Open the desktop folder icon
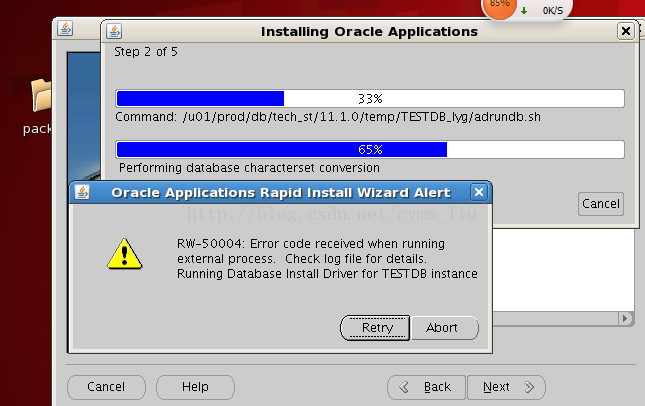Screen dimensions: 645x406 pos(41,95)
